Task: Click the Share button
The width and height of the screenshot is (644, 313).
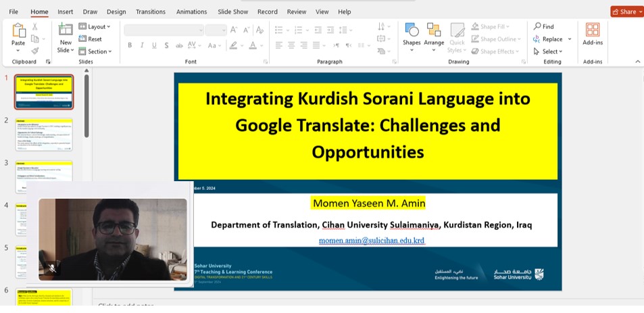Action: [627, 11]
